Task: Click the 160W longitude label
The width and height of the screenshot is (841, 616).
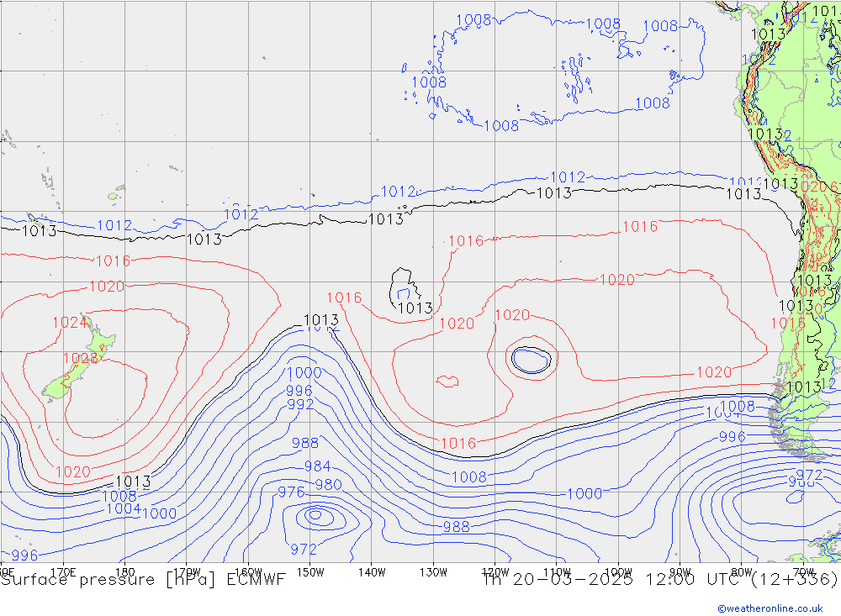Action: point(248,572)
